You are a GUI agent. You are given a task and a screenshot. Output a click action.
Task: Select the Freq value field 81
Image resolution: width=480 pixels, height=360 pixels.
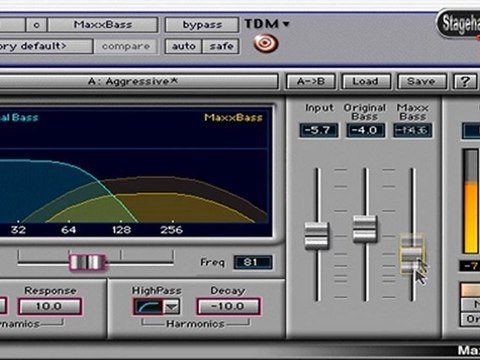(253, 263)
